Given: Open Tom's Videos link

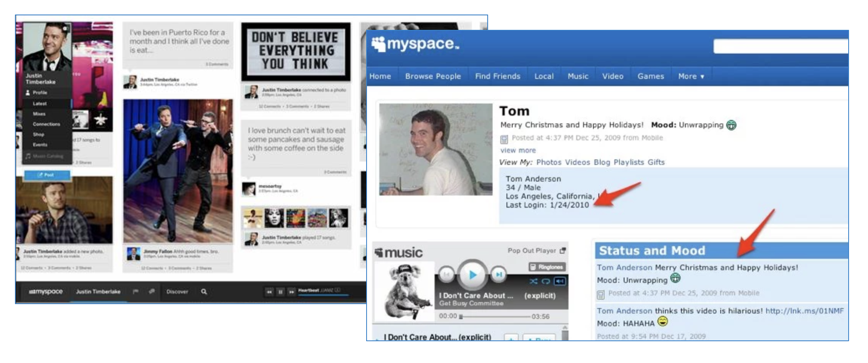Looking at the screenshot, I should click(577, 162).
